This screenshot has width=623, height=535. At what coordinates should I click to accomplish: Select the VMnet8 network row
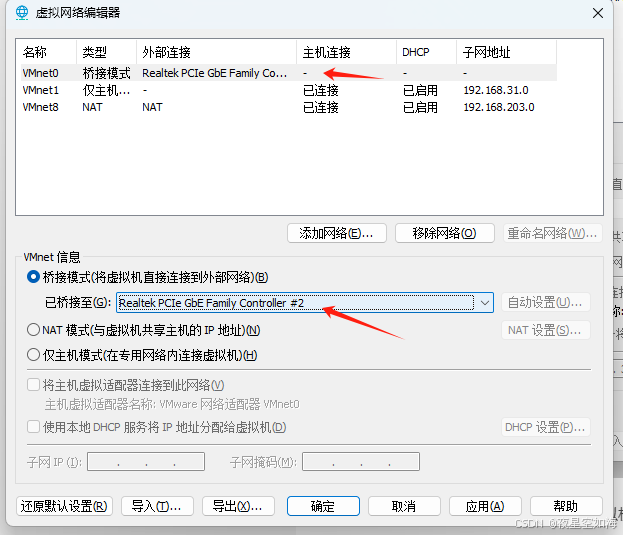pos(288,107)
